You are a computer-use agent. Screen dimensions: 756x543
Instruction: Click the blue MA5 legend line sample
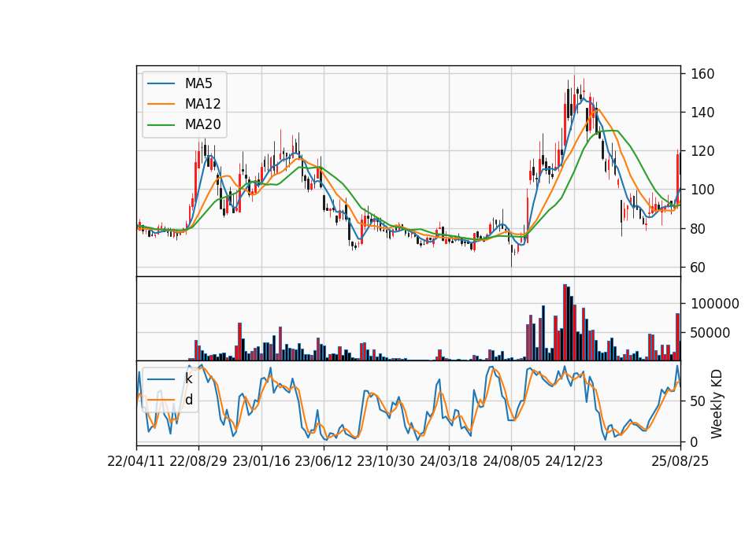161,83
